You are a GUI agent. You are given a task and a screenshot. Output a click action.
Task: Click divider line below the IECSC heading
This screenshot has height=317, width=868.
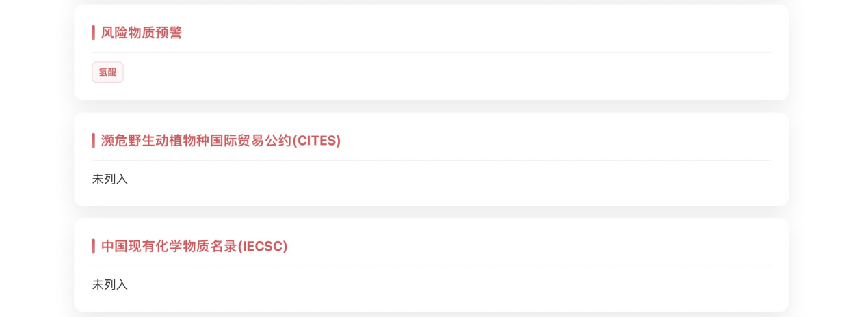click(x=431, y=266)
